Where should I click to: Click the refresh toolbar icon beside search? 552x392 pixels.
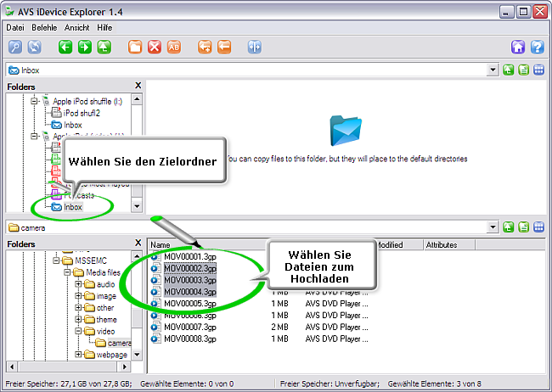(x=35, y=47)
